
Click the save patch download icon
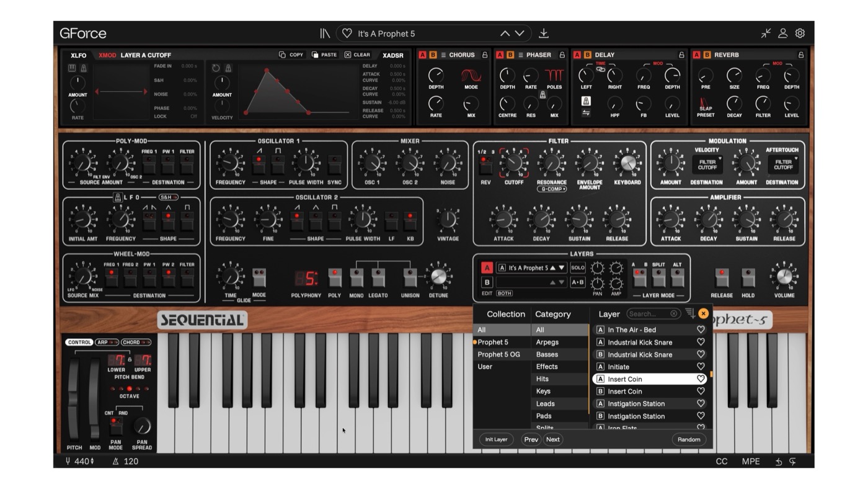[544, 34]
